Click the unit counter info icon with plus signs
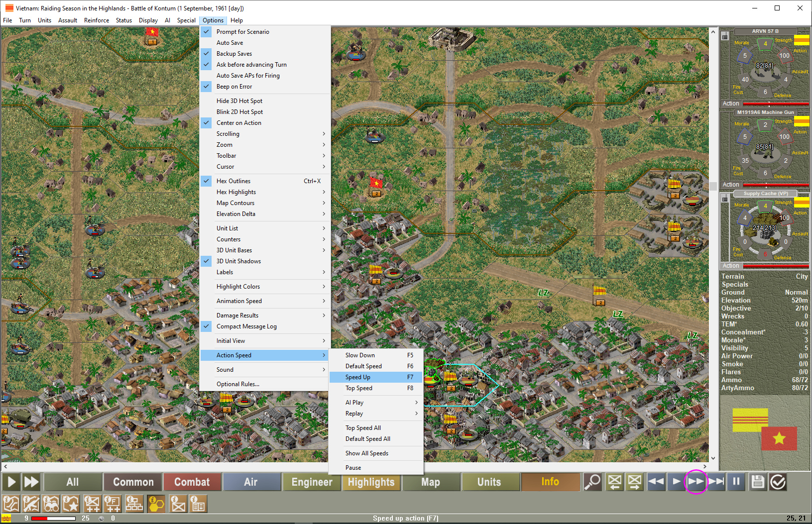The image size is (812, 524). pyautogui.click(x=92, y=504)
